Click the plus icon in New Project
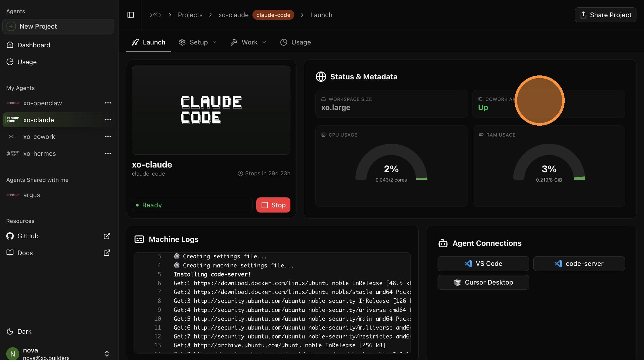The width and height of the screenshot is (644, 360). (x=11, y=26)
